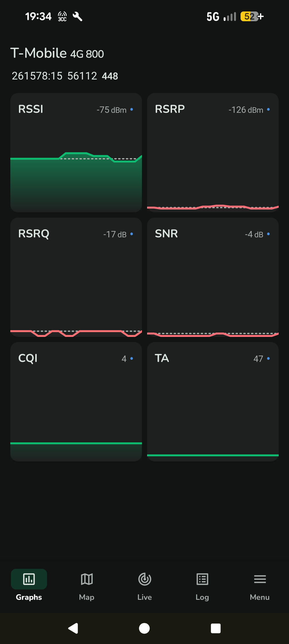Image resolution: width=289 pixels, height=644 pixels.
Task: Tap the 3CC carrier aggregation status icon
Action: tap(62, 17)
